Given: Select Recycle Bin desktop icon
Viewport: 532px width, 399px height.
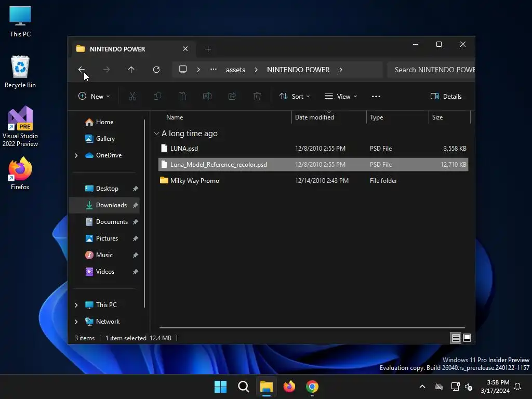Looking at the screenshot, I should pos(20,72).
